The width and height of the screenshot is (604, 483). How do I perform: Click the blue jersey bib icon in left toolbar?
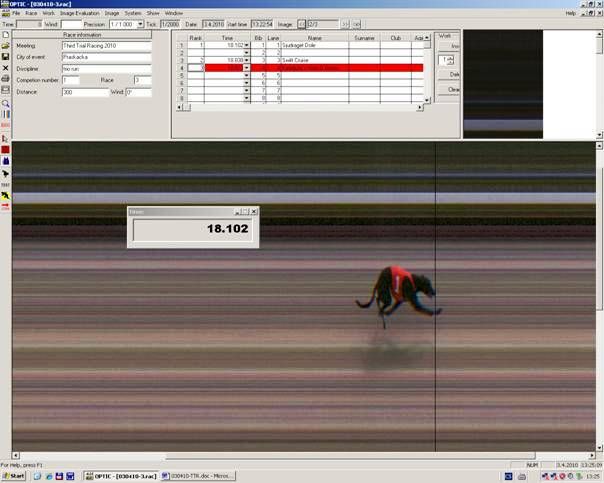click(5, 161)
